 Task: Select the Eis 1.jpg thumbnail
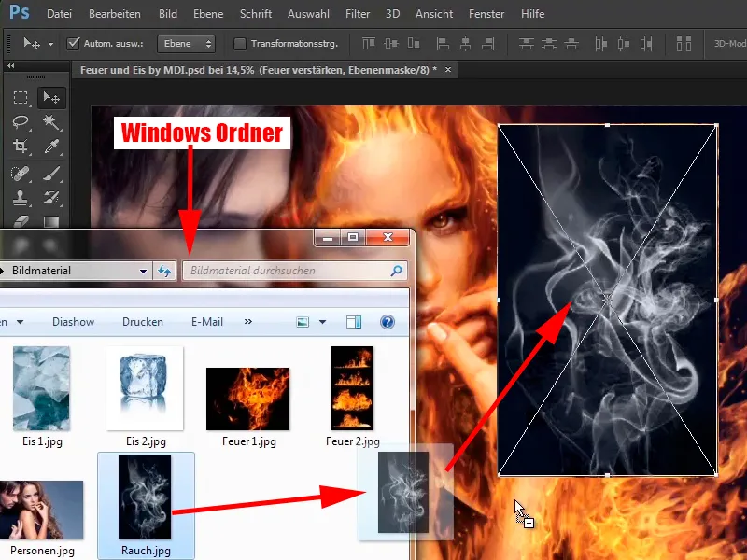41,388
